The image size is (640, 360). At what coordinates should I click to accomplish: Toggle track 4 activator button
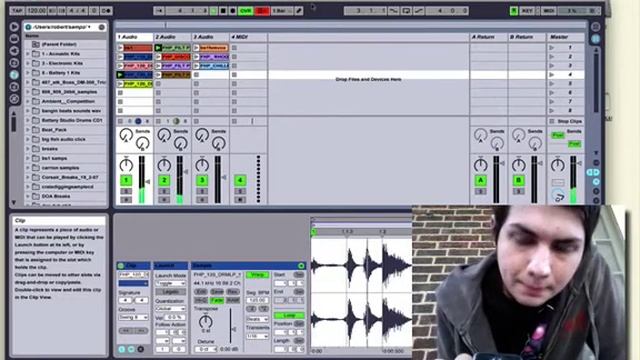pyautogui.click(x=240, y=180)
